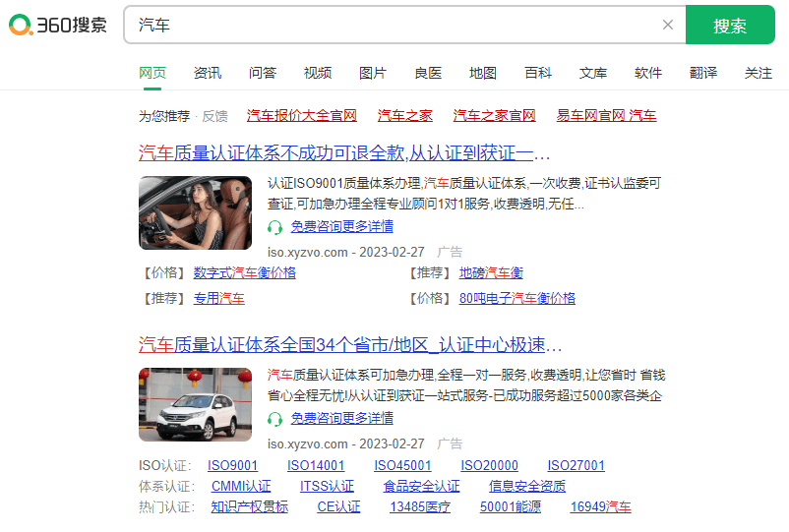Screen dimensions: 789x532
Task: Open the 翻译 tab
Action: click(x=703, y=73)
